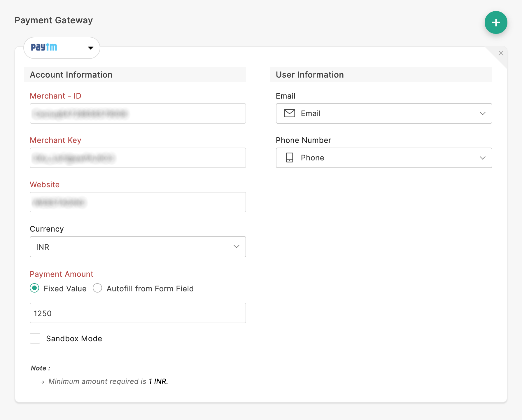
Task: Click the 'Phone Number' label
Action: coord(304,140)
